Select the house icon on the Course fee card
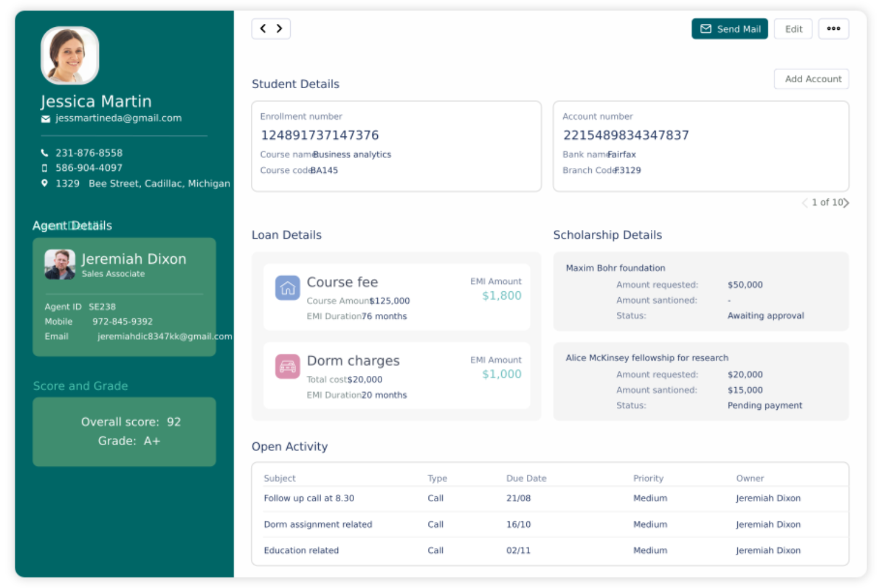Screen dimensions: 882x588 (x=287, y=288)
